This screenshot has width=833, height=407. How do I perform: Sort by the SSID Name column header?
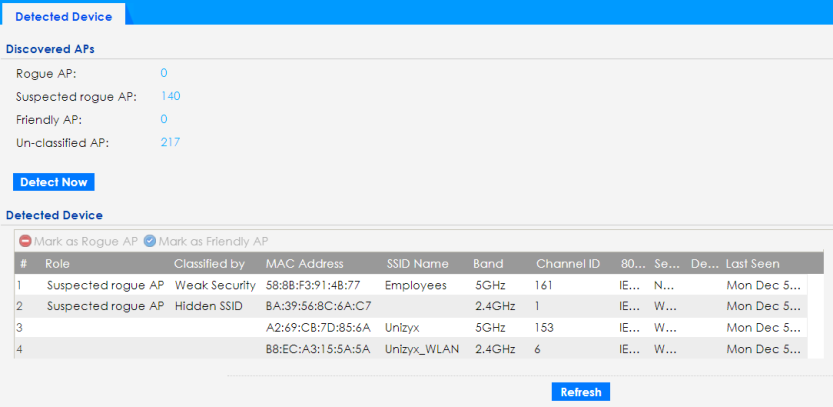click(x=419, y=264)
